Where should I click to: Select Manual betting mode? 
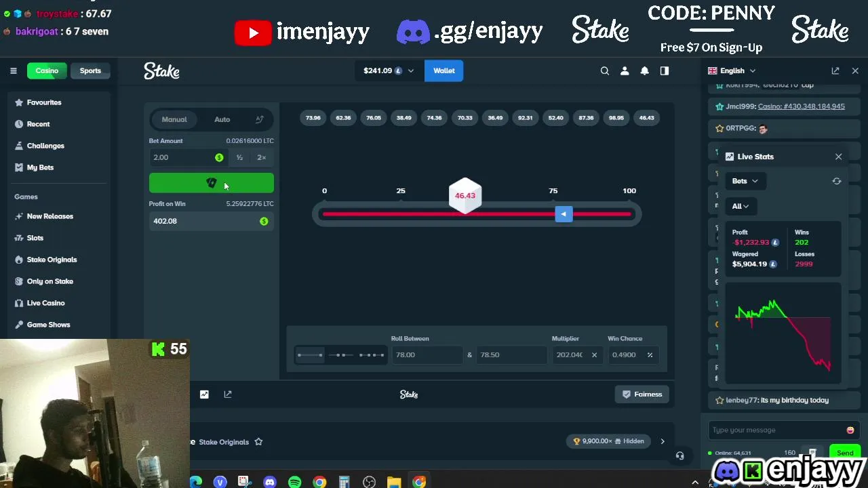(174, 119)
